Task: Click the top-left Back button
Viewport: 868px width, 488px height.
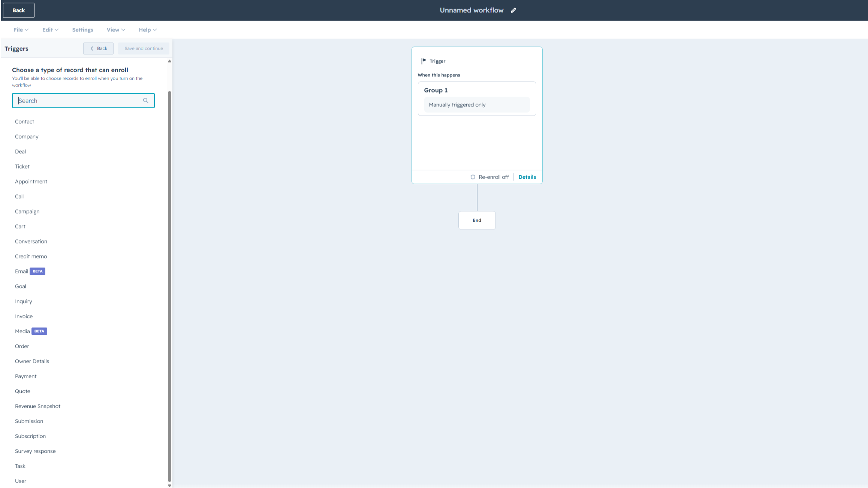Action: click(x=19, y=10)
